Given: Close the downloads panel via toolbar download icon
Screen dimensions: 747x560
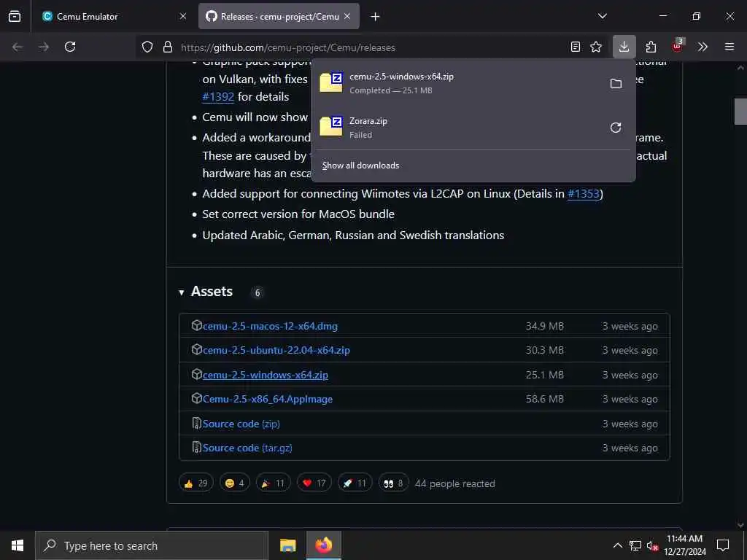Looking at the screenshot, I should [624, 47].
